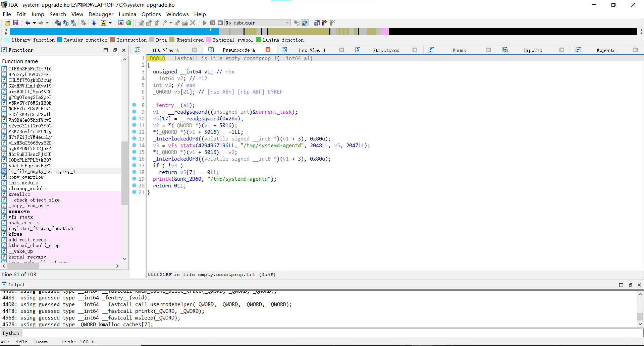The image size is (644, 346).
Task: Click the printk call on line 19
Action: pyautogui.click(x=162, y=179)
